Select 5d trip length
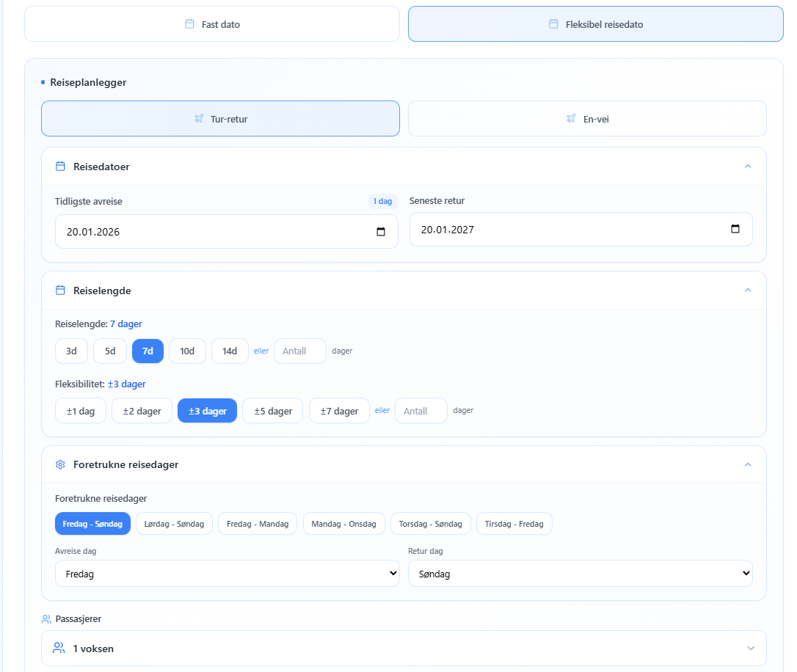Viewport: 797px width, 672px height. point(110,351)
